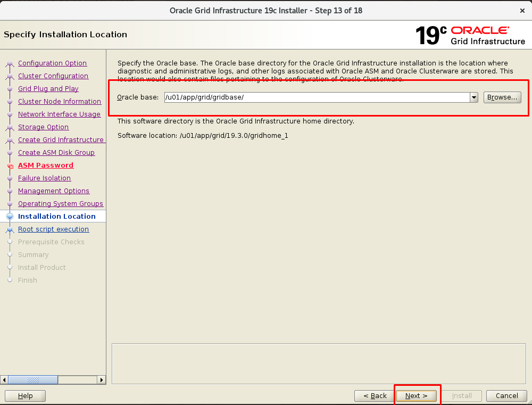Go back with the Back button
Viewport: 532px width, 405px height.
[375, 396]
